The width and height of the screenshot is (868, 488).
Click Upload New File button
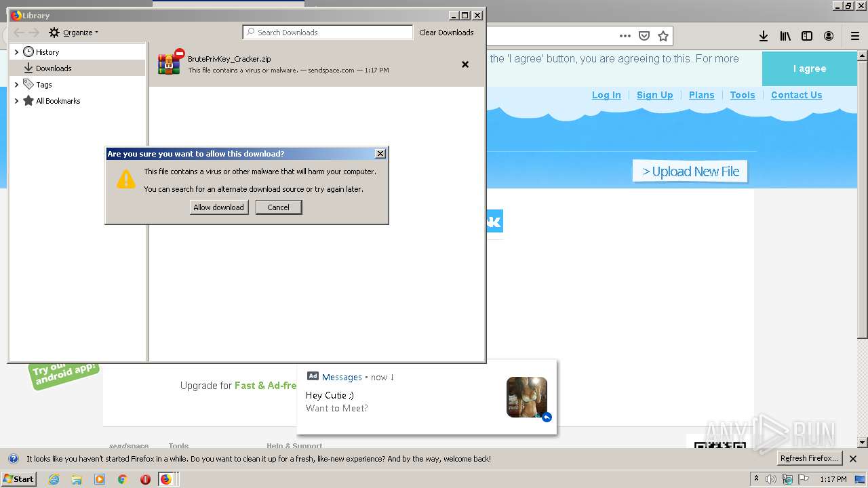click(690, 171)
